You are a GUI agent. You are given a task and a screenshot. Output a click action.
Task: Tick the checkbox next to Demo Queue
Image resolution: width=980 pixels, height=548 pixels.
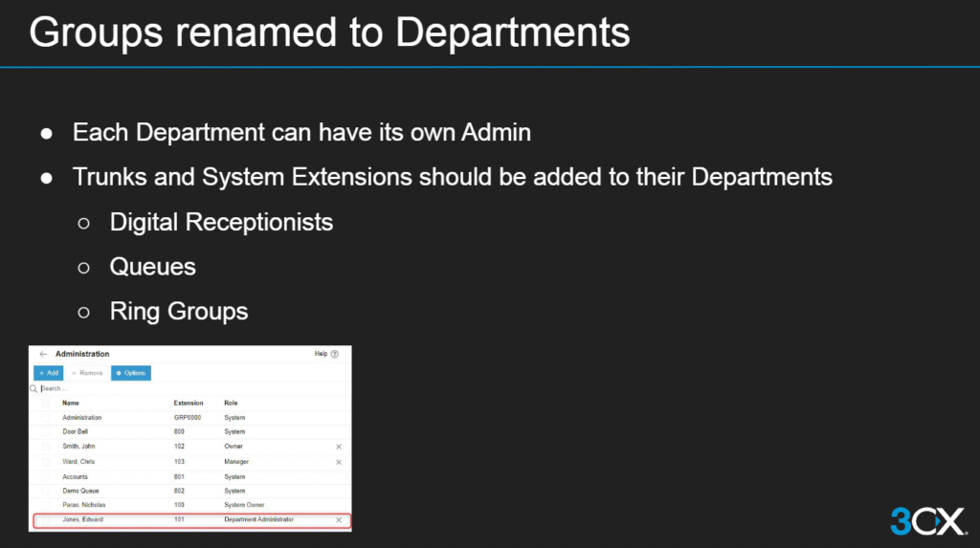46,492
